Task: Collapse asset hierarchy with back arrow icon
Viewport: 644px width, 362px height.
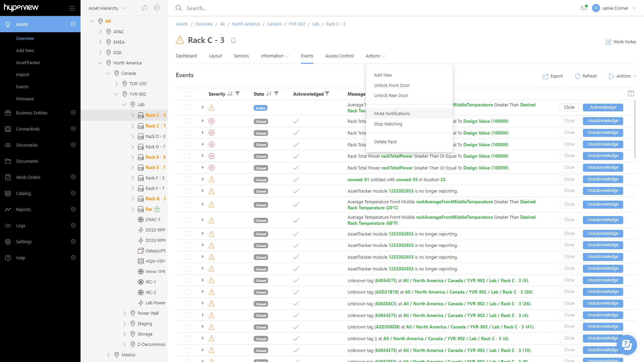Action: pos(157,8)
